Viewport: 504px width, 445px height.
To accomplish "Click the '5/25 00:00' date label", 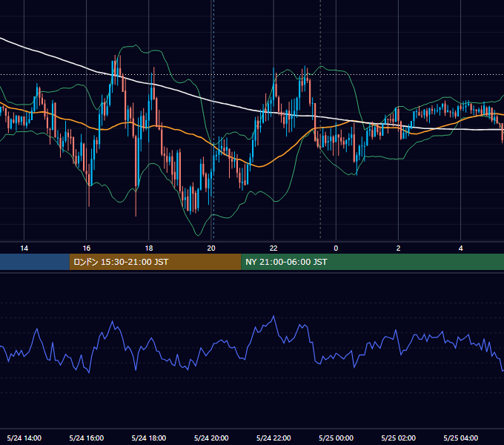I will (x=336, y=438).
